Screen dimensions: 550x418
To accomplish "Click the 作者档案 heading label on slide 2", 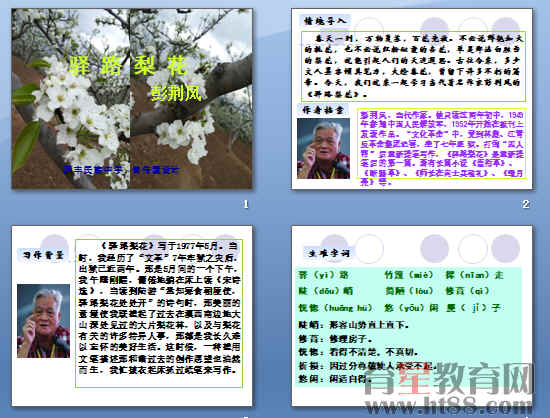I will click(x=323, y=110).
